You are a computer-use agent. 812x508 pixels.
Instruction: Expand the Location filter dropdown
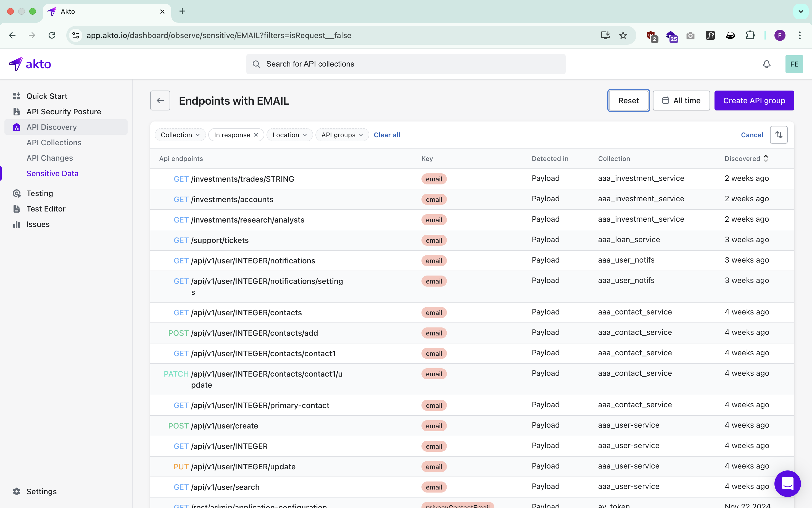tap(289, 135)
